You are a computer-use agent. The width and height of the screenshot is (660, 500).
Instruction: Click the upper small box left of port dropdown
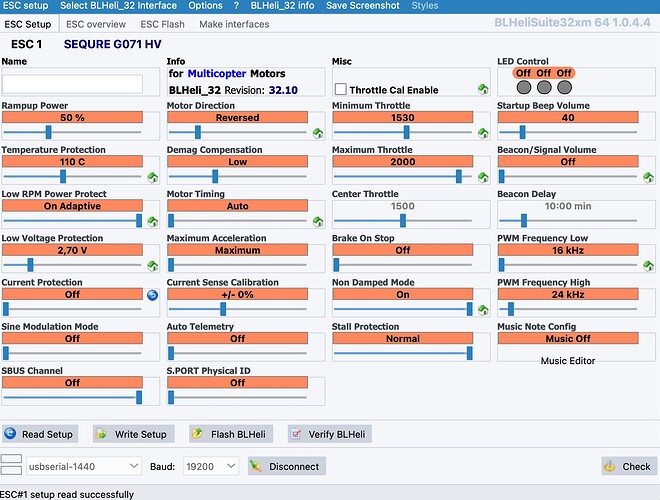point(11,459)
